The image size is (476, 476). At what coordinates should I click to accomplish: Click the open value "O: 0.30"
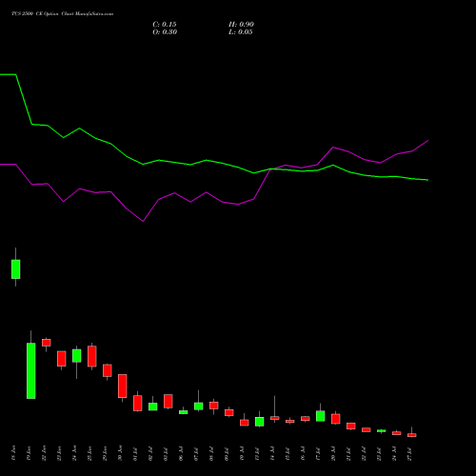tap(165, 32)
